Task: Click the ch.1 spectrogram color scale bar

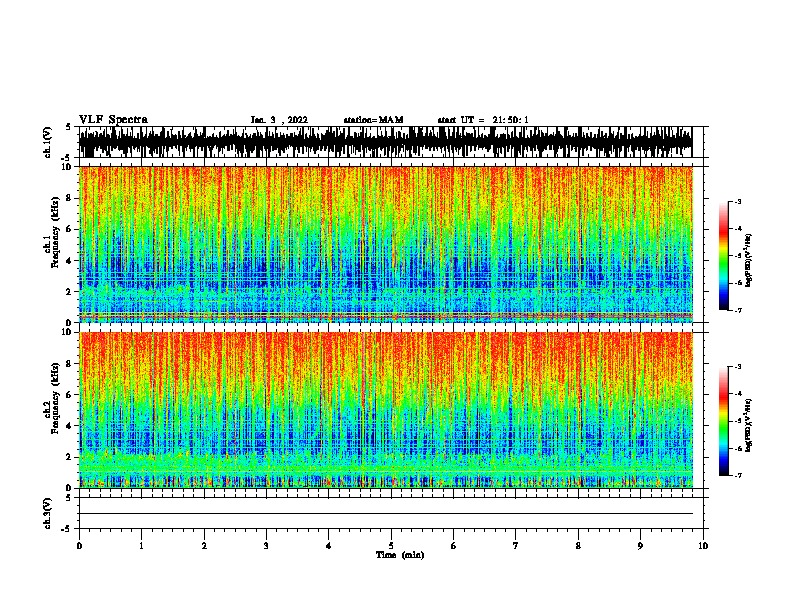Action: pyautogui.click(x=723, y=256)
